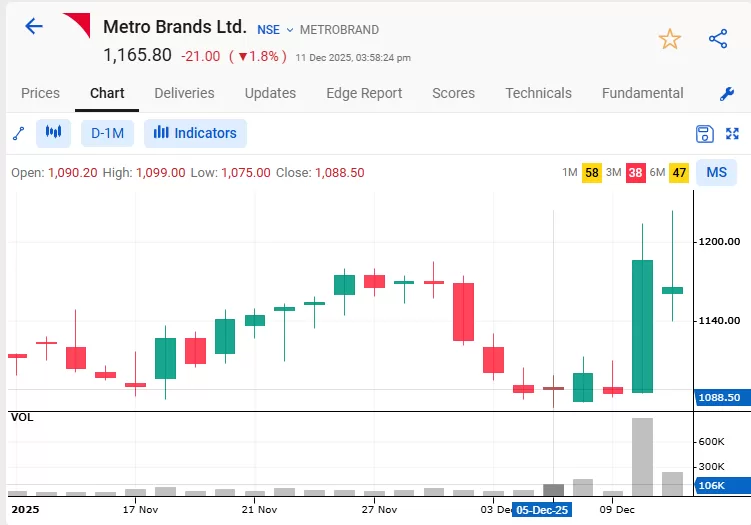Share this stock page
Image resolution: width=751 pixels, height=525 pixels.
coord(718,39)
